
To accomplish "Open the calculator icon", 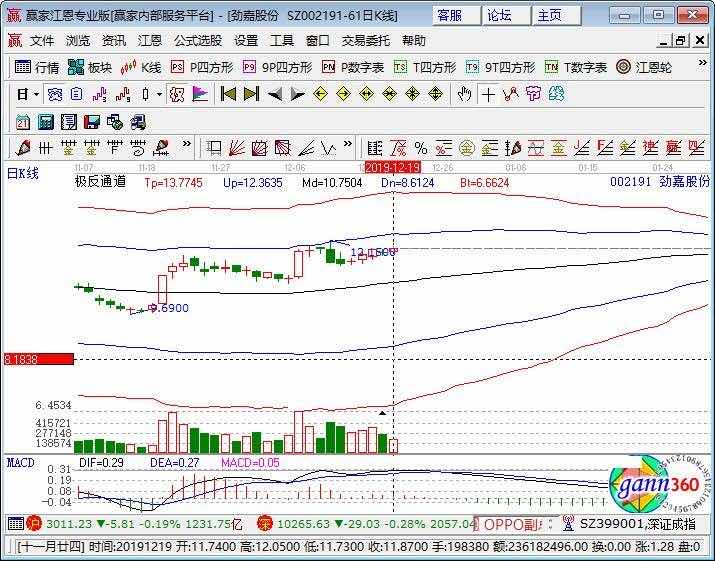I will click(x=45, y=122).
